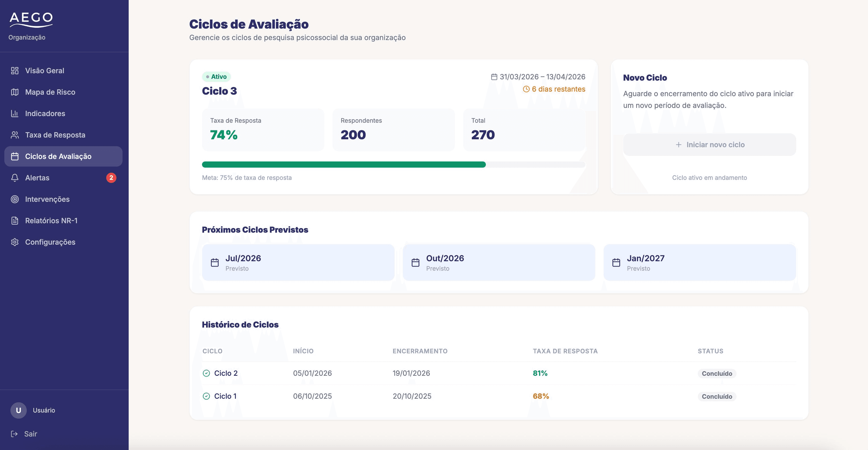Click the Sair logout icon
Viewport: 868px width, 450px height.
[x=14, y=434]
